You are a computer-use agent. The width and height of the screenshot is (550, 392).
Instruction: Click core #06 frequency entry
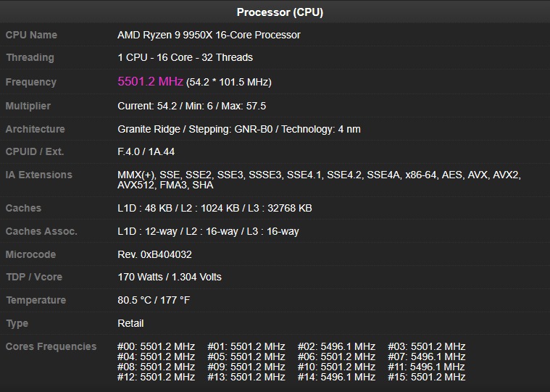[336, 356]
